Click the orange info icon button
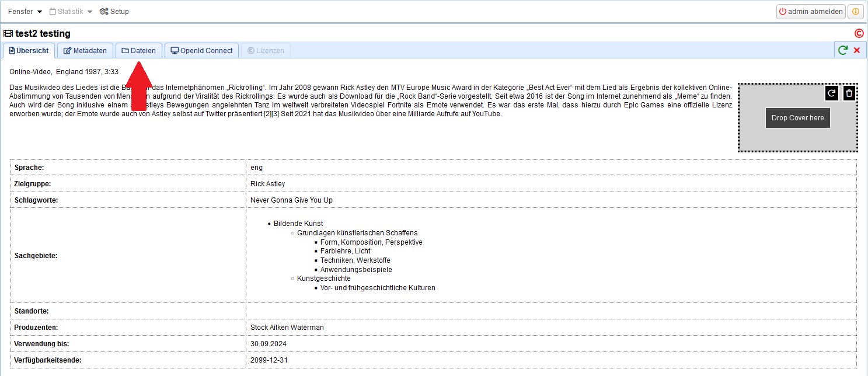The image size is (868, 376). tap(855, 12)
